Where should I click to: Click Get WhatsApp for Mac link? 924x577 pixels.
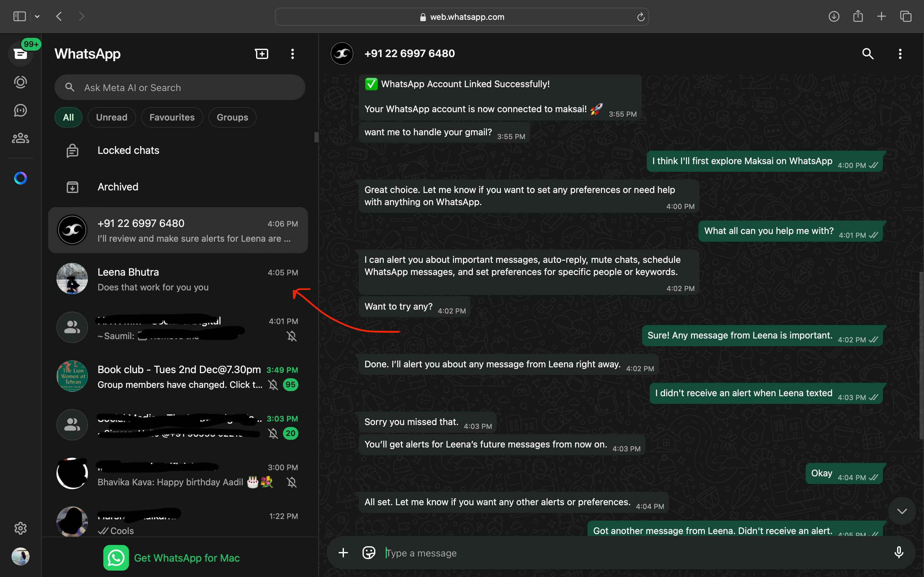pos(186,558)
